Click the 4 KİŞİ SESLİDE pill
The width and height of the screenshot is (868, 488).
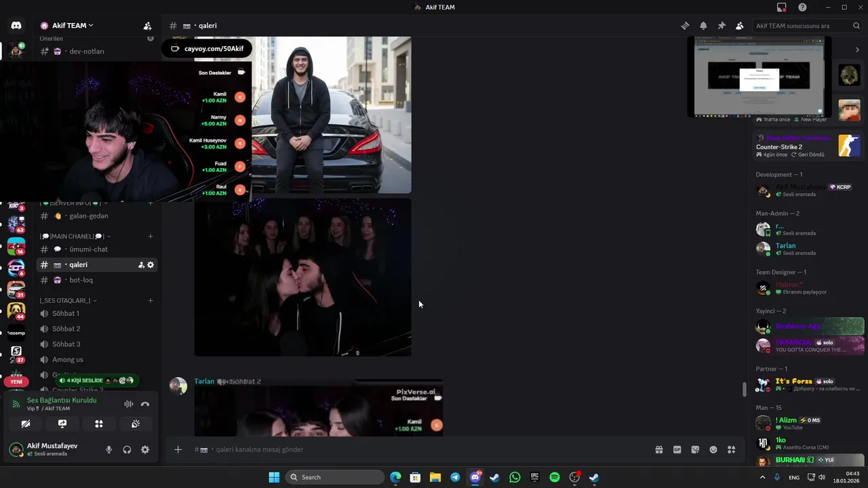click(x=98, y=381)
